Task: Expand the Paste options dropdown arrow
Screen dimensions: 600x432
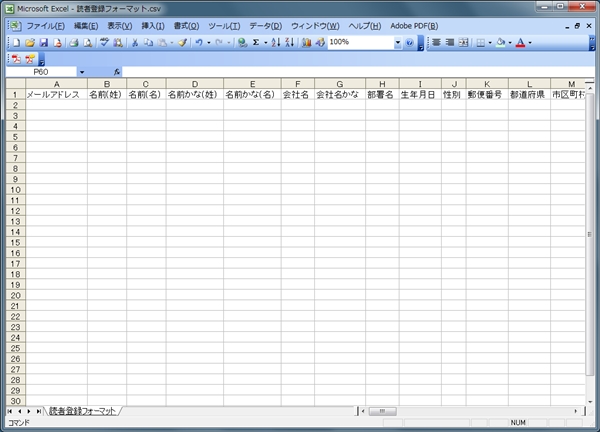Action: pyautogui.click(x=172, y=42)
